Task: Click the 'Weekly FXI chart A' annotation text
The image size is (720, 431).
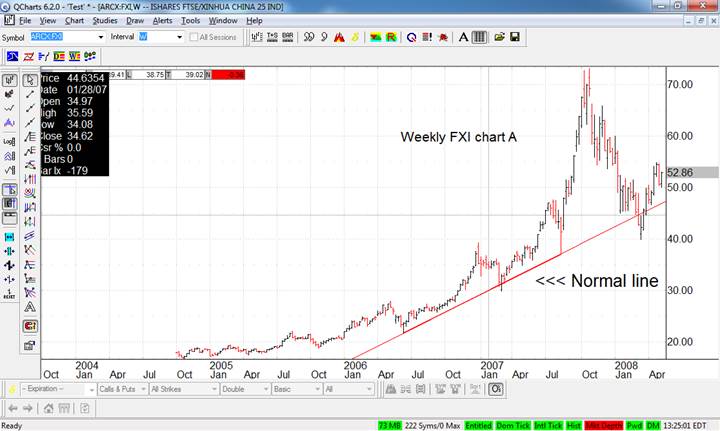Action: coord(458,137)
